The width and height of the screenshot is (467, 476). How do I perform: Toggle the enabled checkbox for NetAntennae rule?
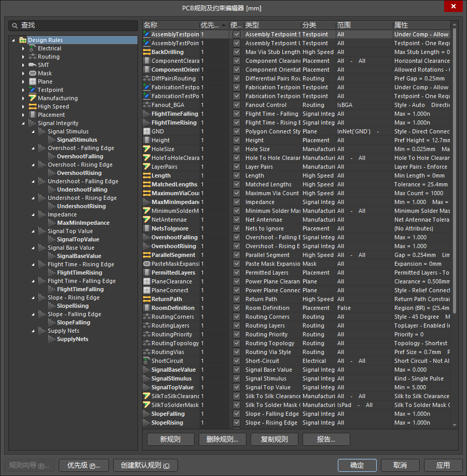[237, 220]
